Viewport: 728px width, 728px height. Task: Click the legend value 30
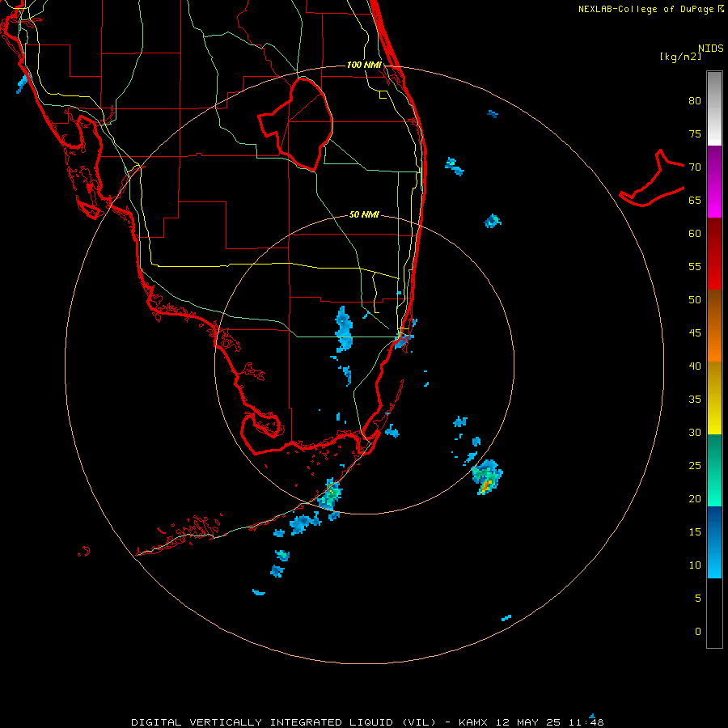[695, 433]
